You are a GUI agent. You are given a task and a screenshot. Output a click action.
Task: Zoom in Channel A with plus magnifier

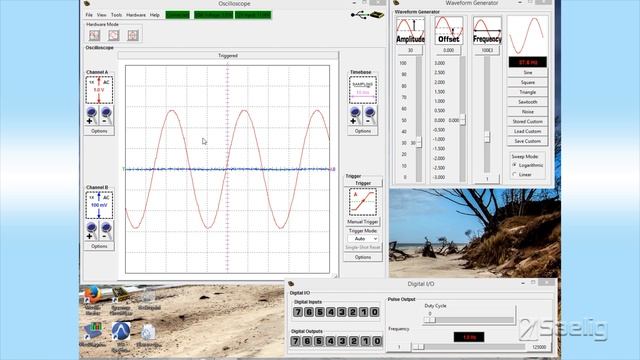pyautogui.click(x=91, y=116)
